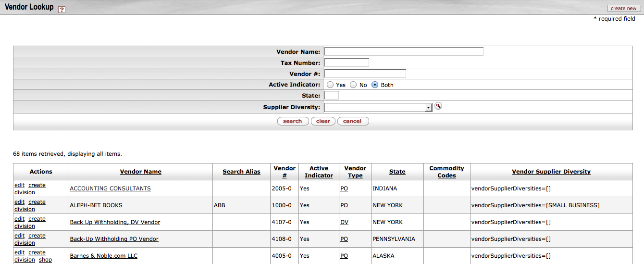Focus the Vendor Name input field
This screenshot has width=644, height=264.
[404, 51]
